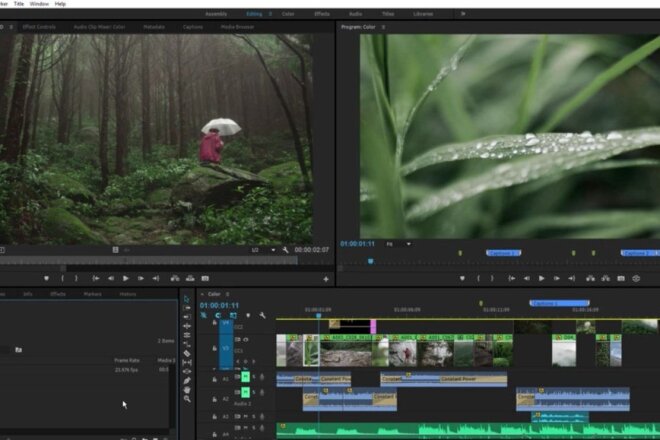Export frame from Program monitor camera icon
This screenshot has width=660, height=440.
click(621, 278)
